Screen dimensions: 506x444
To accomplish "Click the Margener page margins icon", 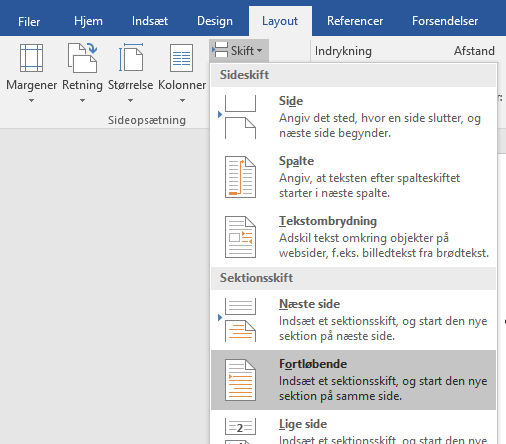I will click(31, 58).
